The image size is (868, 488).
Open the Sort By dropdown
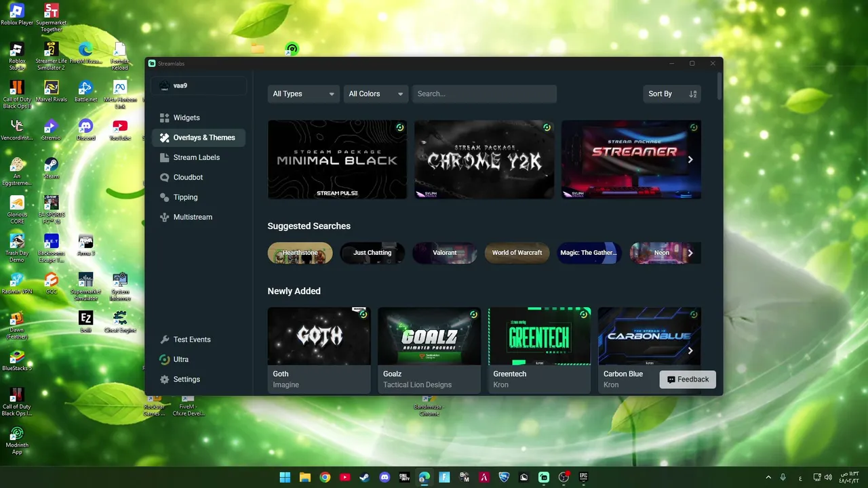(672, 94)
